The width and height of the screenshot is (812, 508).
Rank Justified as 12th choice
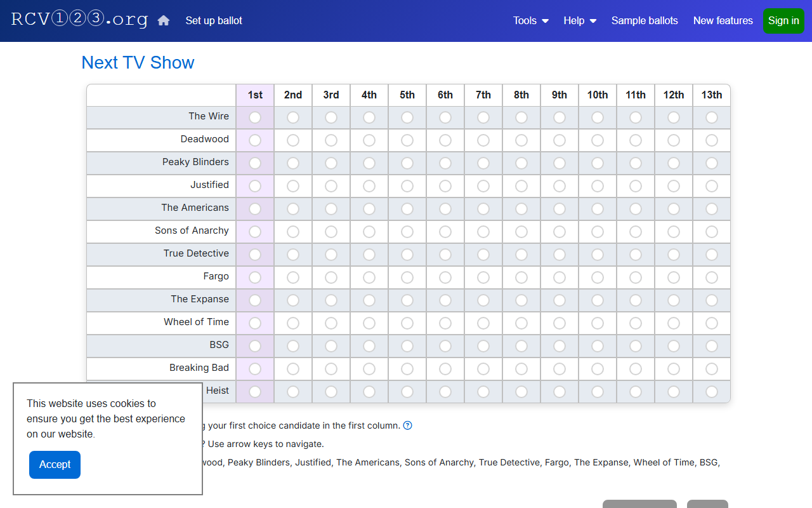pyautogui.click(x=674, y=186)
